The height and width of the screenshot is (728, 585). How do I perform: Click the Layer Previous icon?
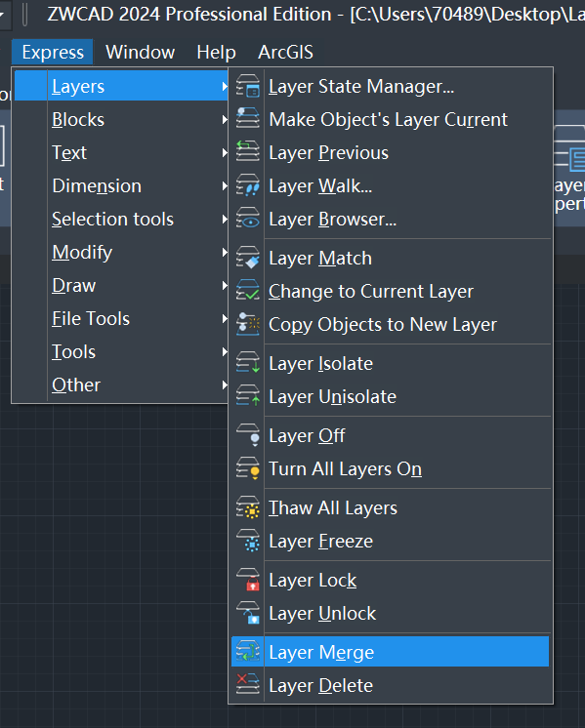coord(248,153)
